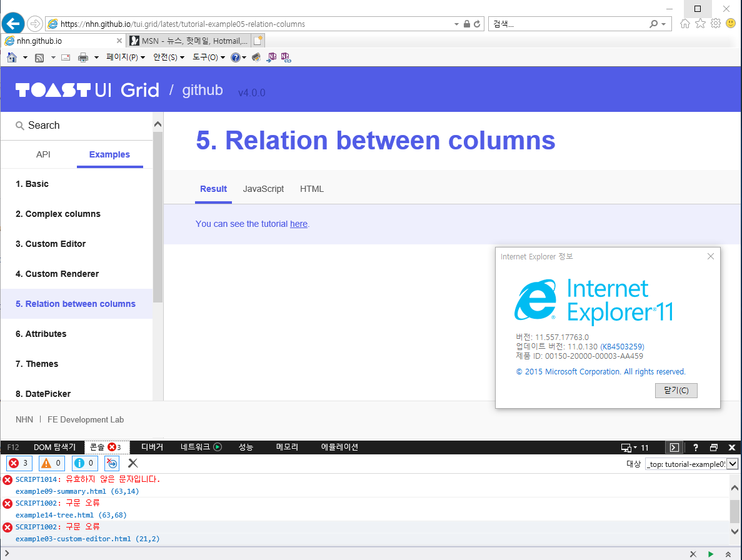
Task: Open the 디버거 DevTools tab
Action: click(152, 447)
